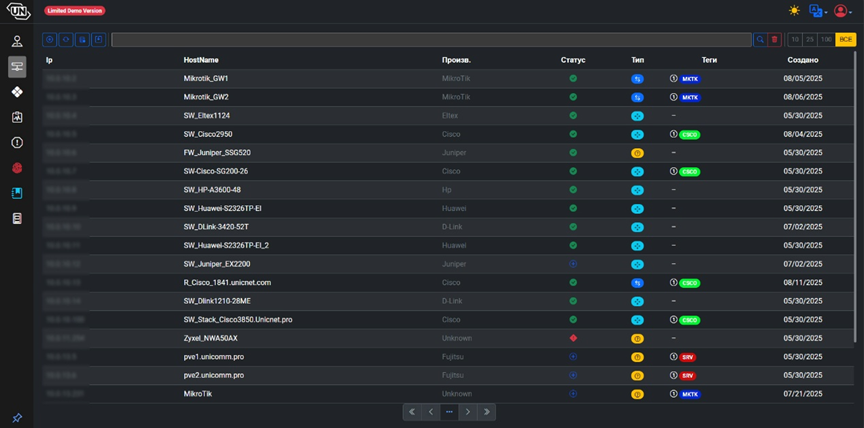The image size is (864, 428).
Task: Select 25 rows per page option
Action: [810, 40]
